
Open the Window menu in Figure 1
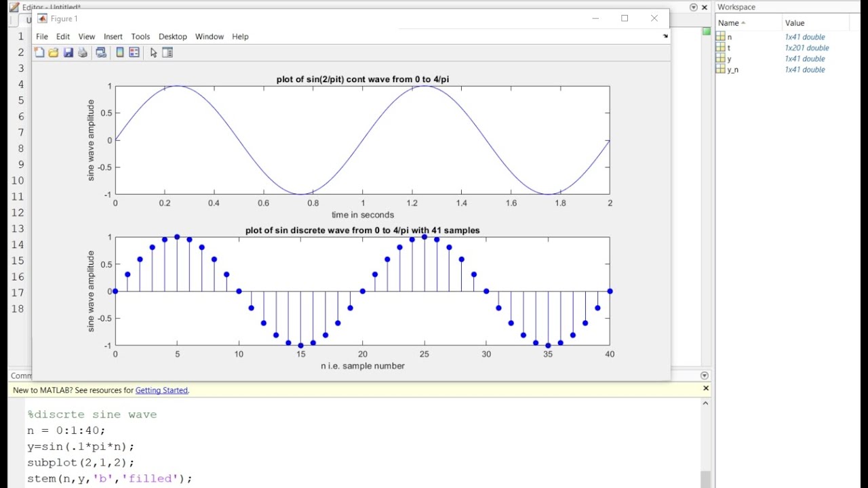pos(210,37)
